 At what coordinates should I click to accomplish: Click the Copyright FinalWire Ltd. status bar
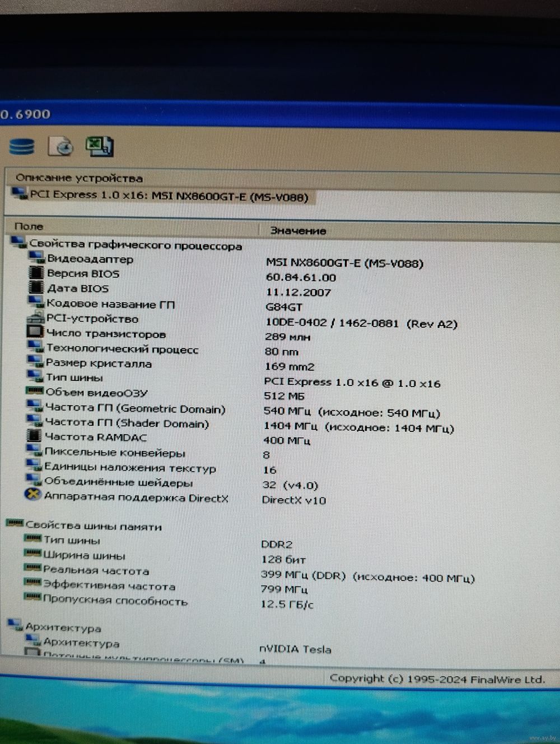click(x=437, y=678)
